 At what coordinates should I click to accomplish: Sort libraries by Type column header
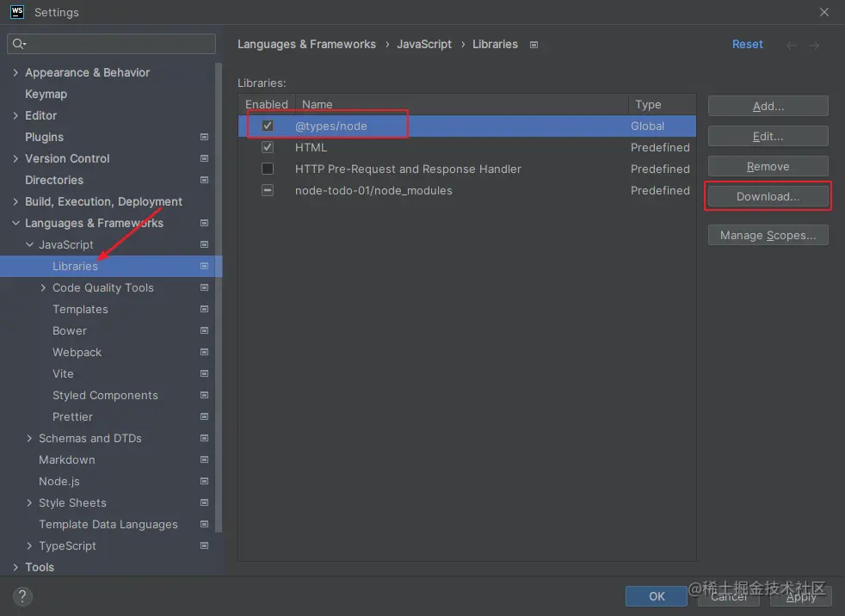[x=663, y=104]
